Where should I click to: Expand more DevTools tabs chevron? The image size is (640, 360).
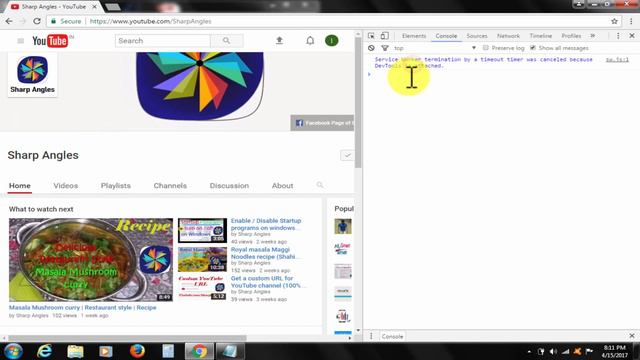click(593, 36)
